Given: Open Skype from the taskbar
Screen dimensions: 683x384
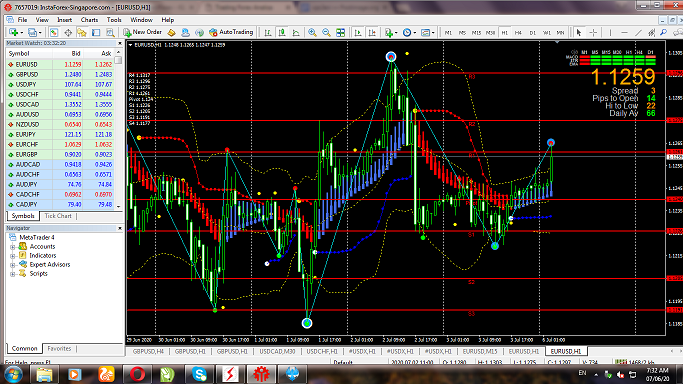Looking at the screenshot, I should pyautogui.click(x=199, y=374).
